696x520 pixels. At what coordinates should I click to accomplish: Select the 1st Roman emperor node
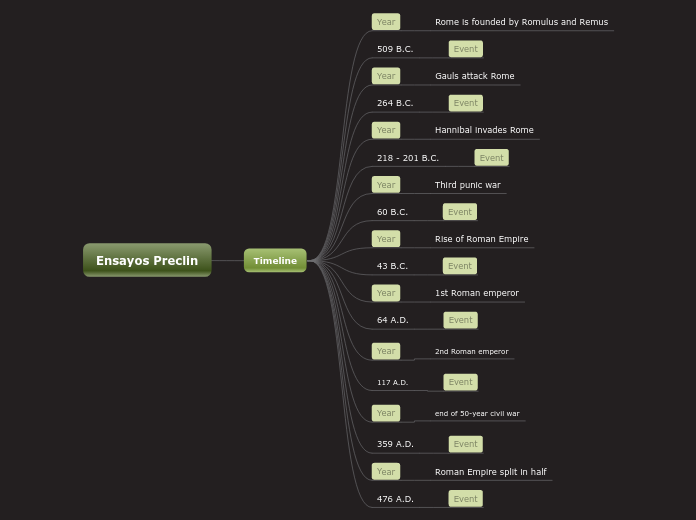tap(477, 293)
